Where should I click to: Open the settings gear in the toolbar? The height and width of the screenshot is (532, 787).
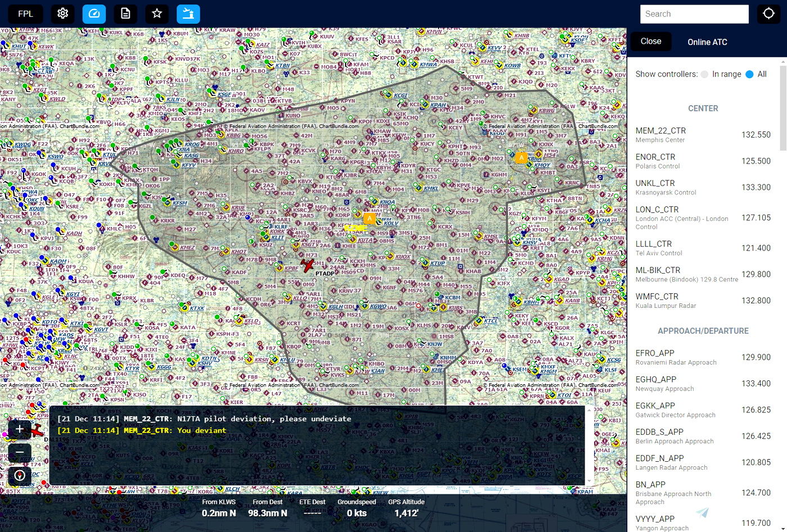pos(62,13)
